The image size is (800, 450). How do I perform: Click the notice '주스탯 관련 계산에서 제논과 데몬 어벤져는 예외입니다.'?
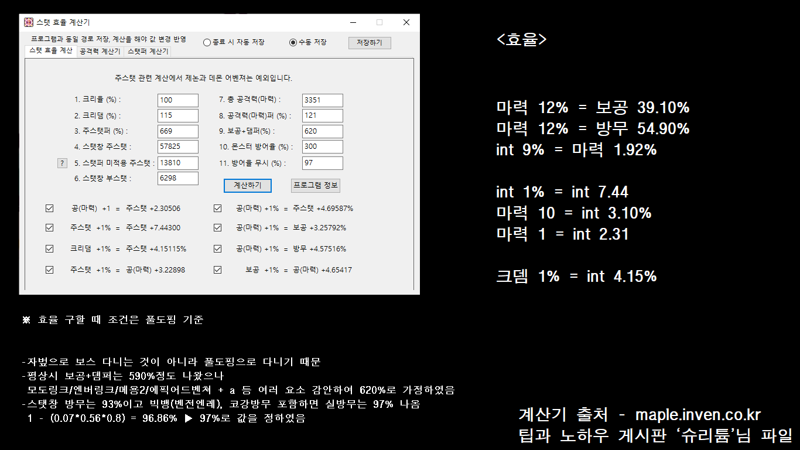tap(204, 78)
